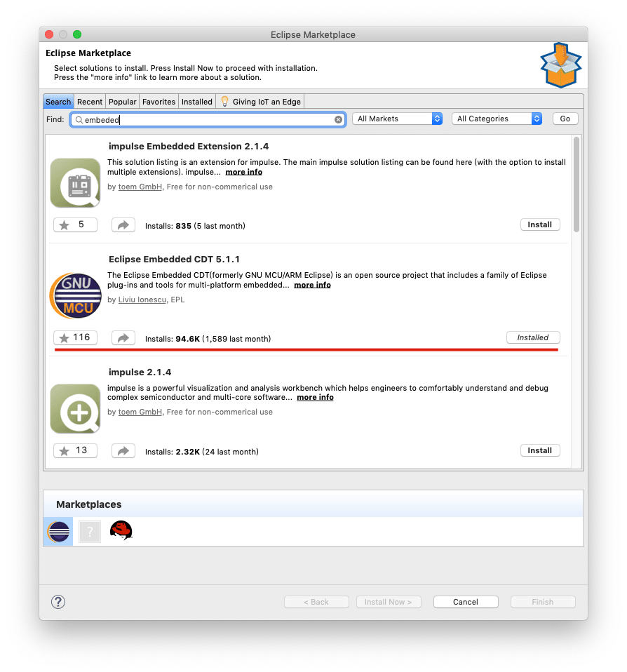Click the magnifier icon in the Find field
The height and width of the screenshot is (672, 627).
click(79, 120)
